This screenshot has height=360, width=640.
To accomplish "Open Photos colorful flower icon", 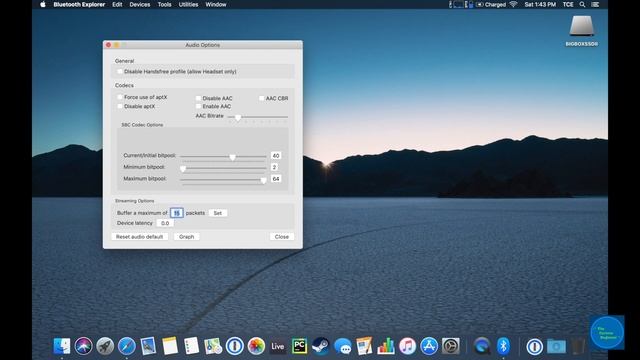I will click(256, 346).
